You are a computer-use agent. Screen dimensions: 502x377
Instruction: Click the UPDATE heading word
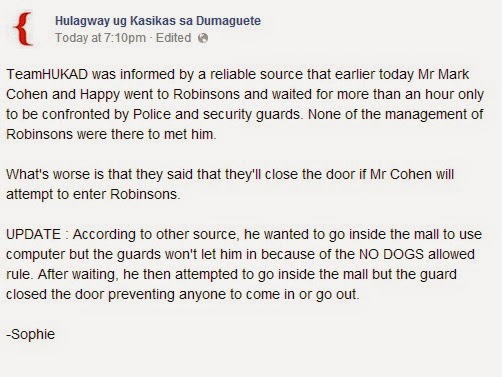click(x=33, y=234)
